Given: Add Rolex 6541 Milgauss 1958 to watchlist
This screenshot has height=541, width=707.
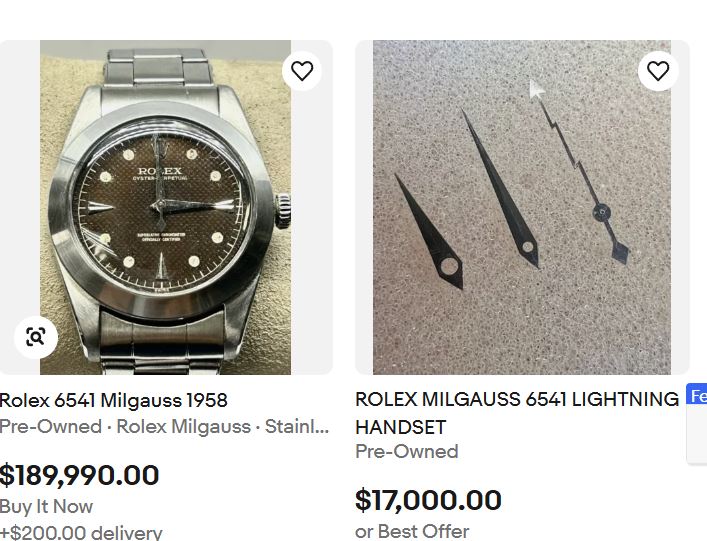Looking at the screenshot, I should point(302,71).
